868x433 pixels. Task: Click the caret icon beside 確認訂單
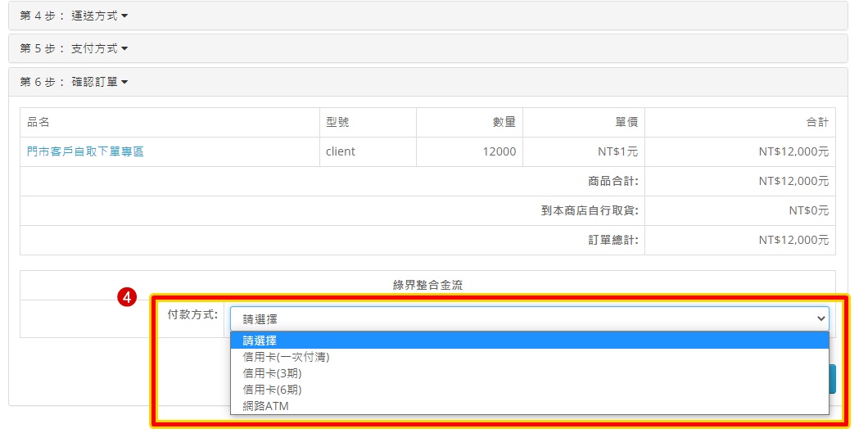[124, 83]
